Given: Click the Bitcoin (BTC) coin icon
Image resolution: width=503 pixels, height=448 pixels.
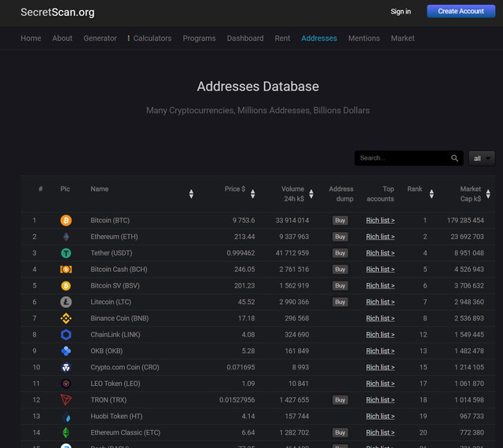Looking at the screenshot, I should 66,221.
